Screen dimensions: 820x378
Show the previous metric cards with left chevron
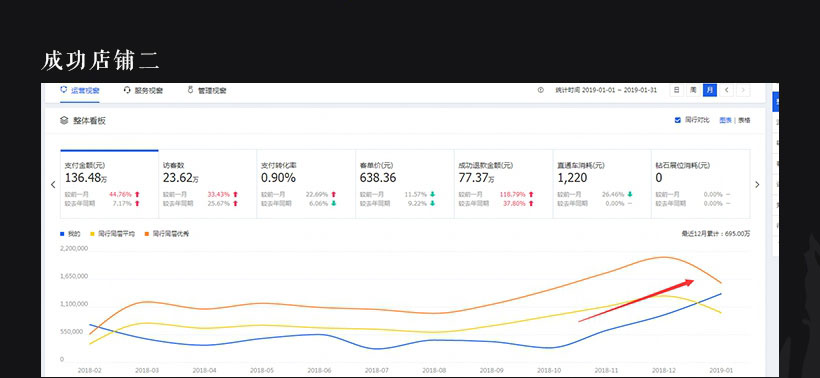pyautogui.click(x=53, y=185)
